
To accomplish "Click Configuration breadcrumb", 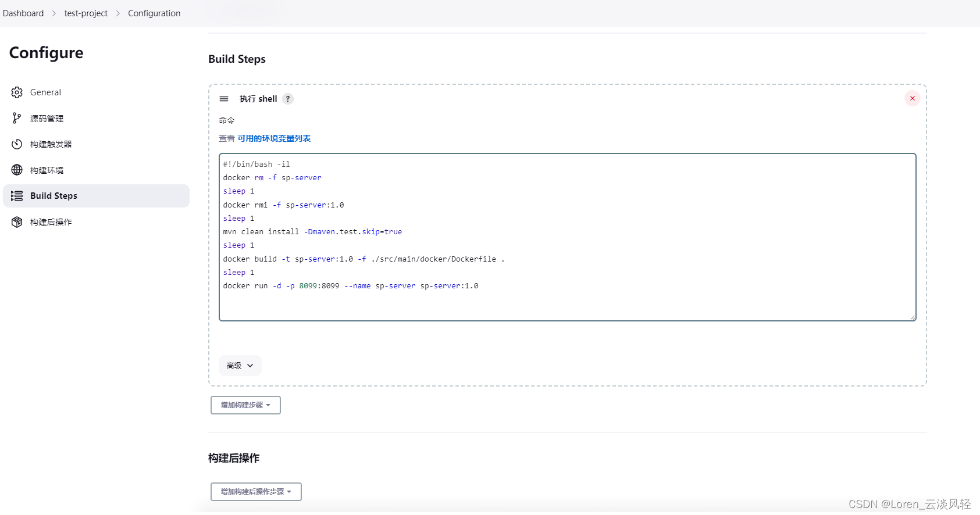I will [x=154, y=13].
